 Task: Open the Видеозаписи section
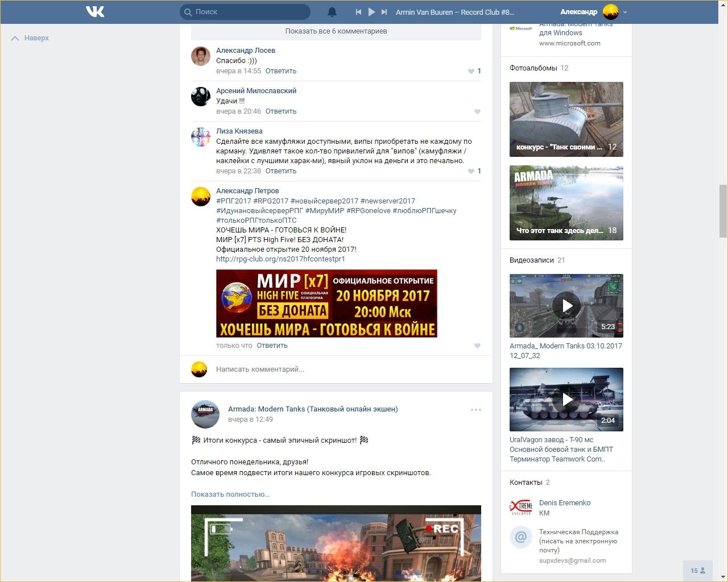532,260
